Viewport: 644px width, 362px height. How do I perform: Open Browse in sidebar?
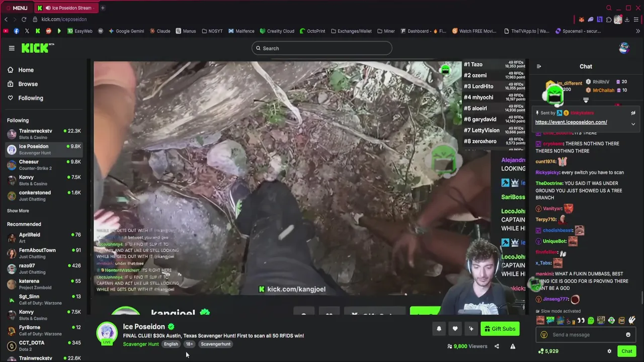(x=43, y=84)
